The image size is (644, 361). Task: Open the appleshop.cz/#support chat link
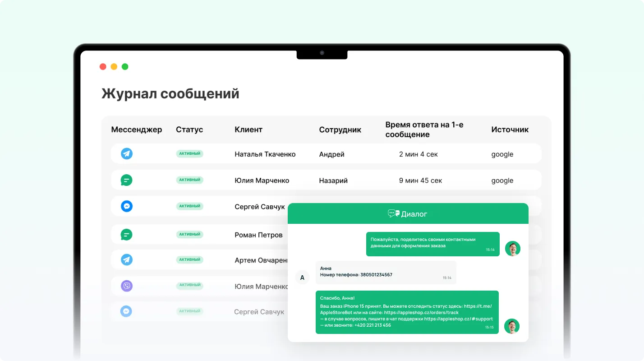(458, 319)
